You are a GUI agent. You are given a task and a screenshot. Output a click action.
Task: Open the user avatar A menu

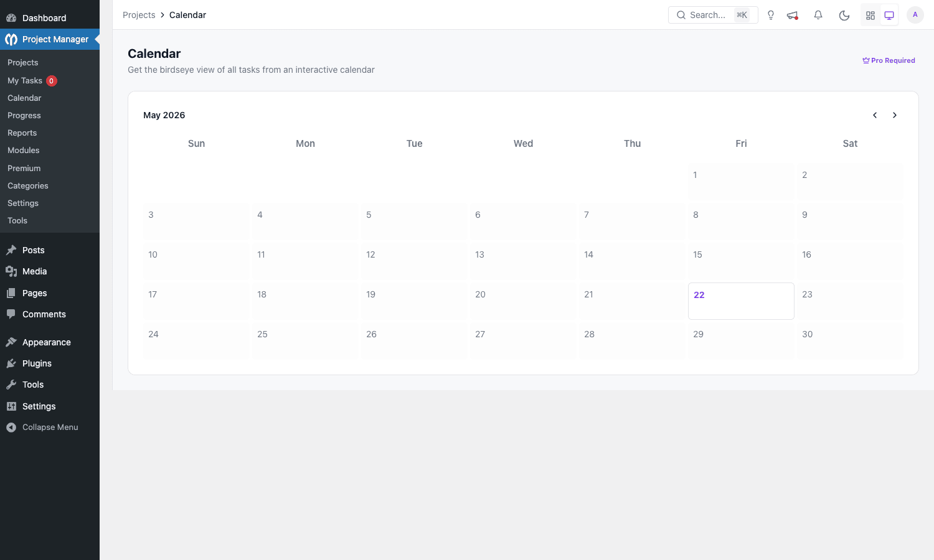(915, 15)
